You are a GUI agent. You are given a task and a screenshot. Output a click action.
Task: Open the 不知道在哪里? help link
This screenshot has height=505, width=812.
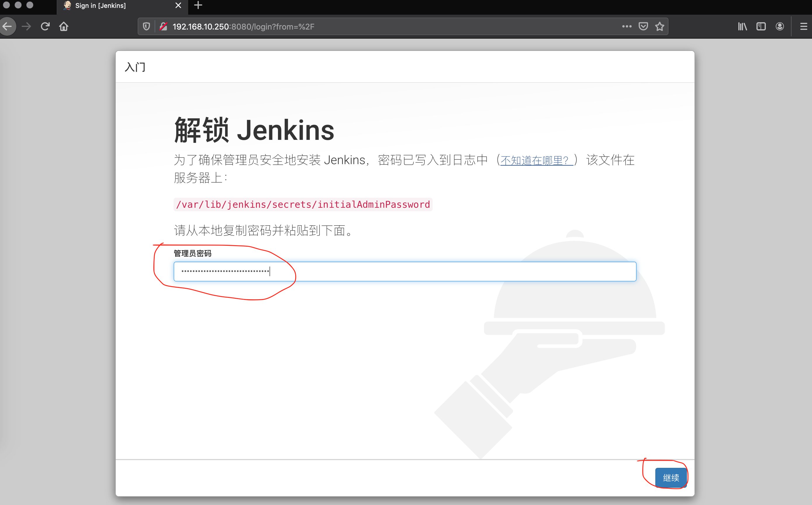pyautogui.click(x=536, y=160)
